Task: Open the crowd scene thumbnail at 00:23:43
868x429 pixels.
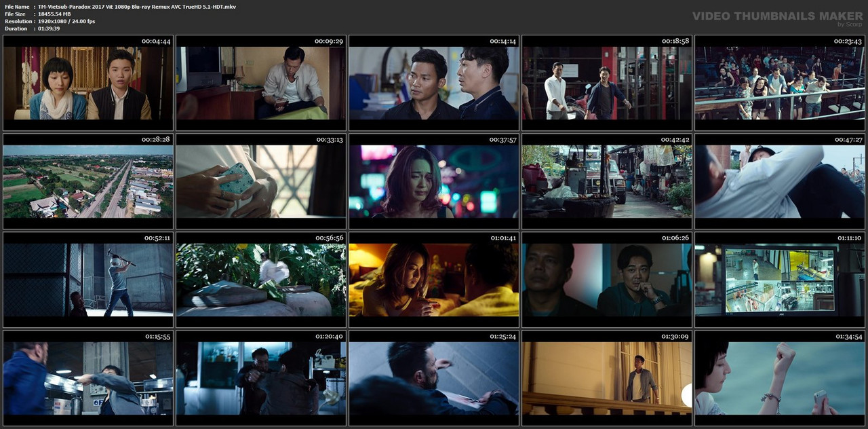Action: click(x=780, y=83)
